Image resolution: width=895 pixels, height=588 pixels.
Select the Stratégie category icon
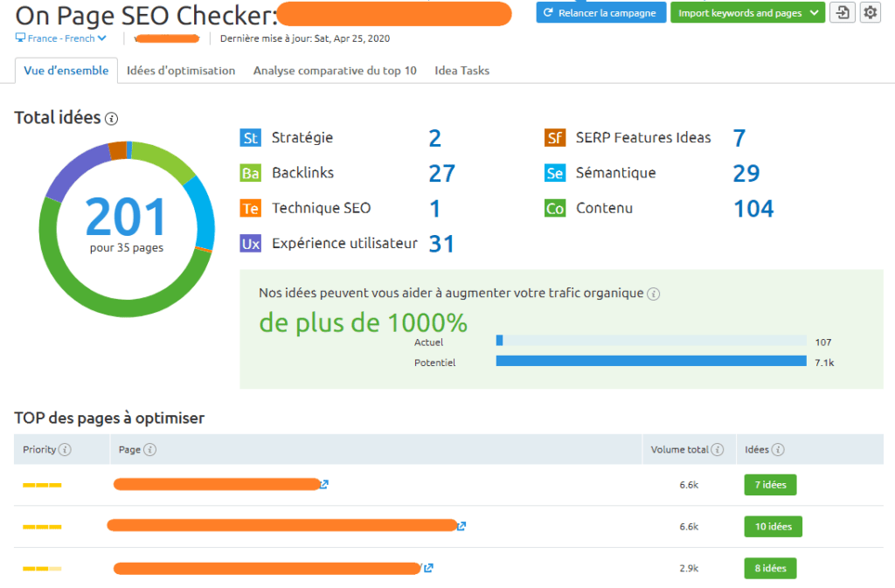[x=249, y=137]
